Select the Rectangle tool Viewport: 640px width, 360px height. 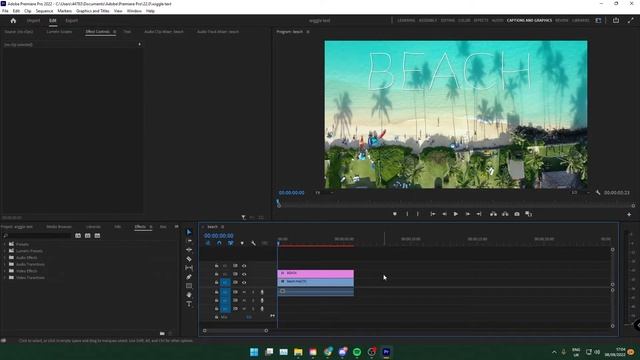click(x=189, y=286)
